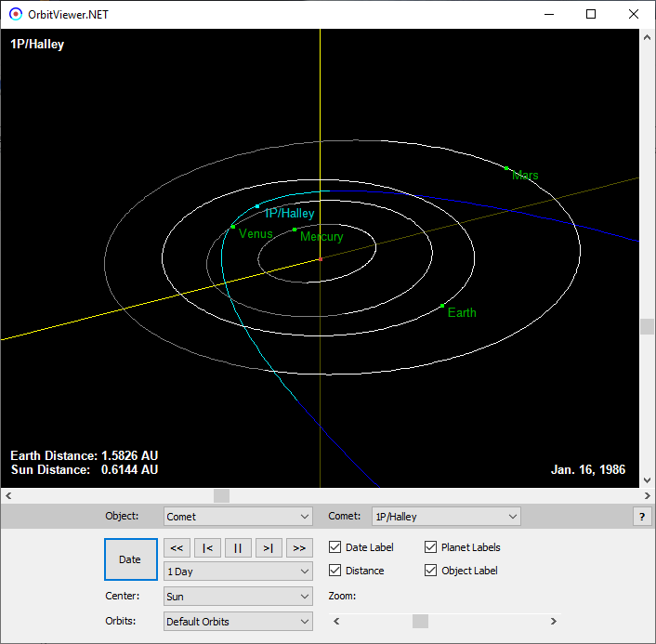Click the Zoom slider right arrow
Viewport: 656px width, 644px height.
554,622
